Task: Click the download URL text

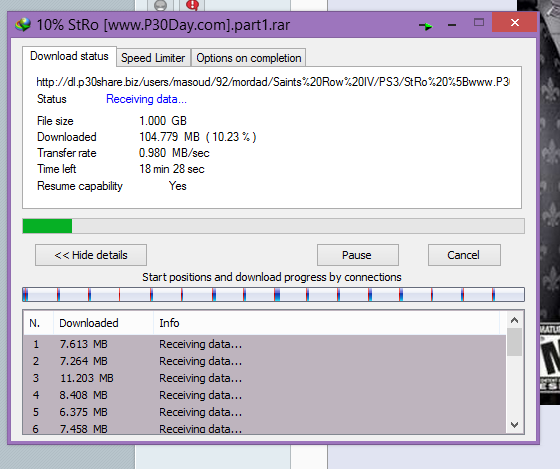Action: [x=273, y=82]
